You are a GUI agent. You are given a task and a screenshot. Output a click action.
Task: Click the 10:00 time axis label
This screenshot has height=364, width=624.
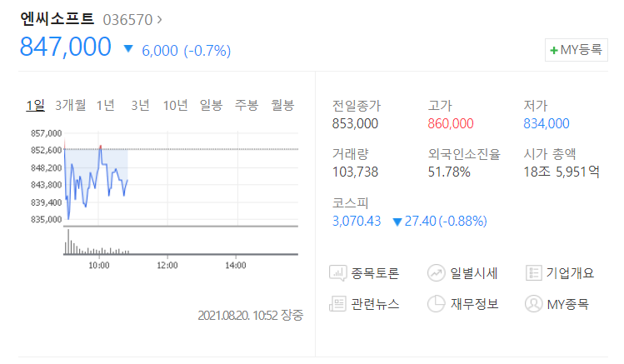coord(98,266)
